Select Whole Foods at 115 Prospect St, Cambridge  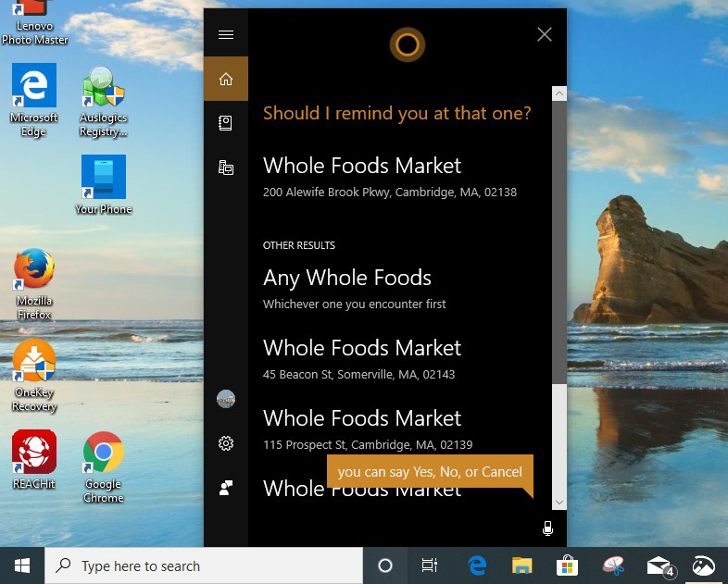368,429
